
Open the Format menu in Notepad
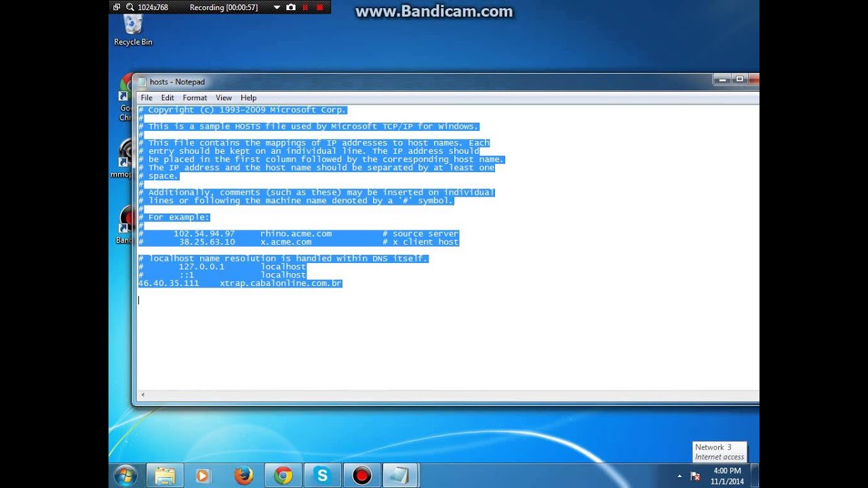pos(195,98)
